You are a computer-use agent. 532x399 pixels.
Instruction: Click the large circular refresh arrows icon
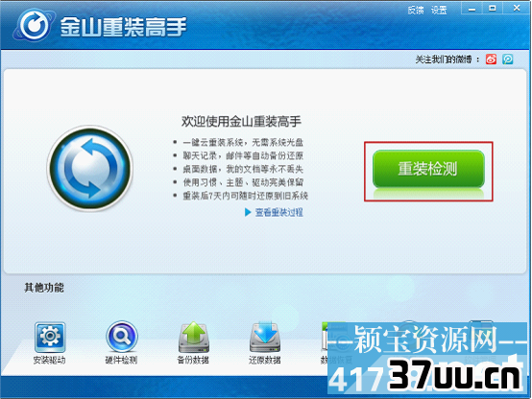coord(90,169)
